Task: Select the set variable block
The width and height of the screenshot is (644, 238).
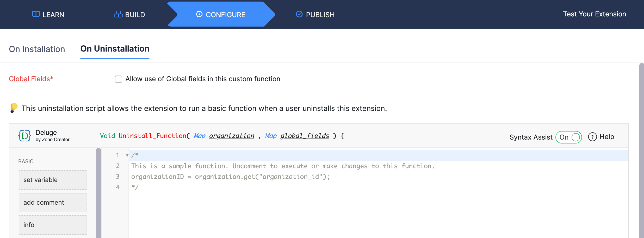Action: (x=52, y=180)
